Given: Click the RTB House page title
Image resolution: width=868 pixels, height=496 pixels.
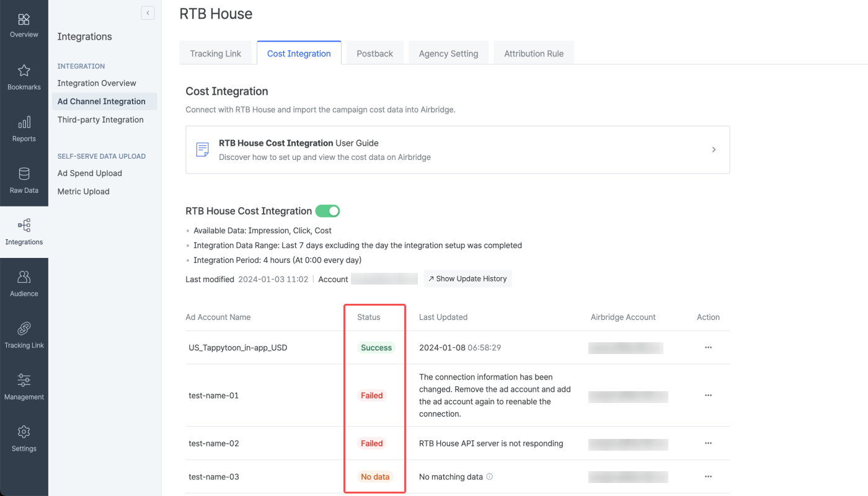Looking at the screenshot, I should pyautogui.click(x=216, y=14).
